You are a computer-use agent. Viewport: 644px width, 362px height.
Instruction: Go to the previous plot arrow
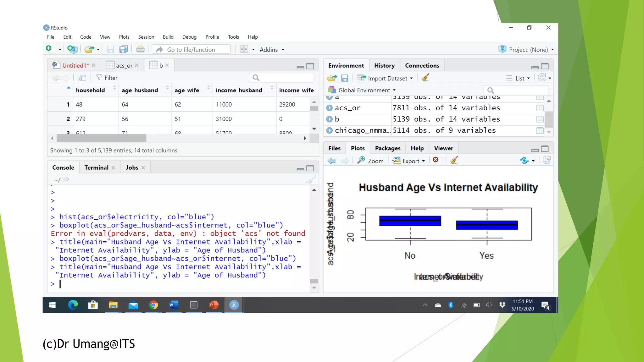pos(331,161)
